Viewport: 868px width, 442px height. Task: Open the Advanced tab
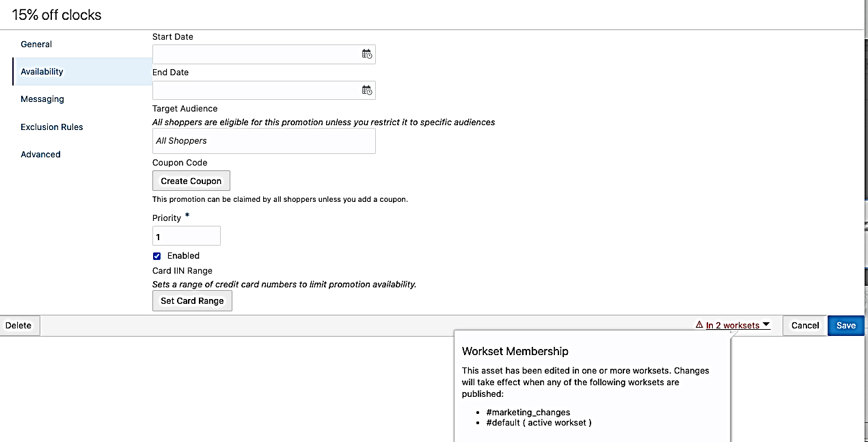coord(40,155)
